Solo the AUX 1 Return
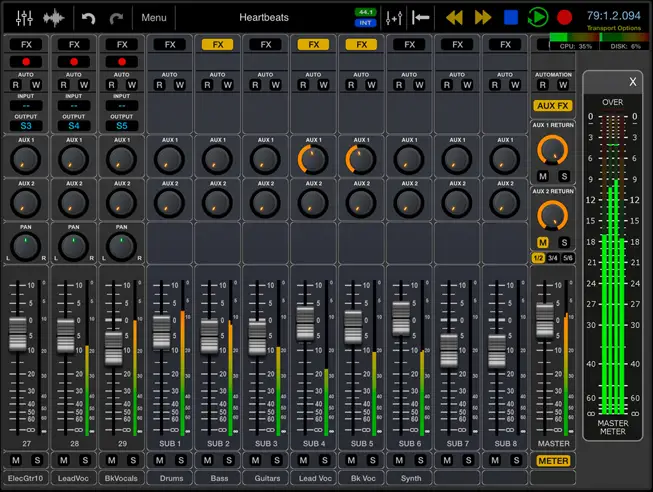This screenshot has height=492, width=653. [x=564, y=176]
